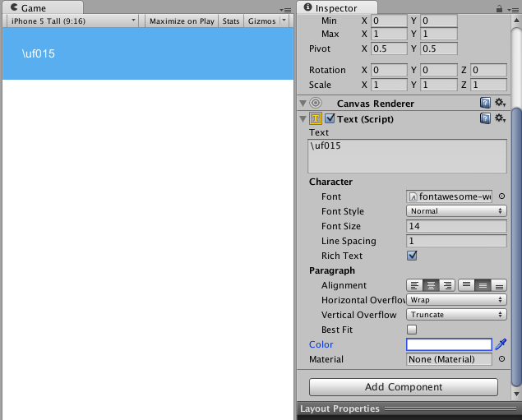Image resolution: width=522 pixels, height=420 pixels.
Task: Set vertical alignment to top
Action: 466,285
